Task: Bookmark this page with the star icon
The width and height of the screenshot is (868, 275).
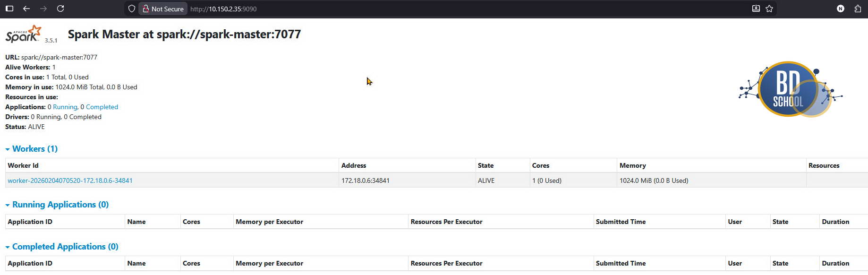Action: pos(769,9)
